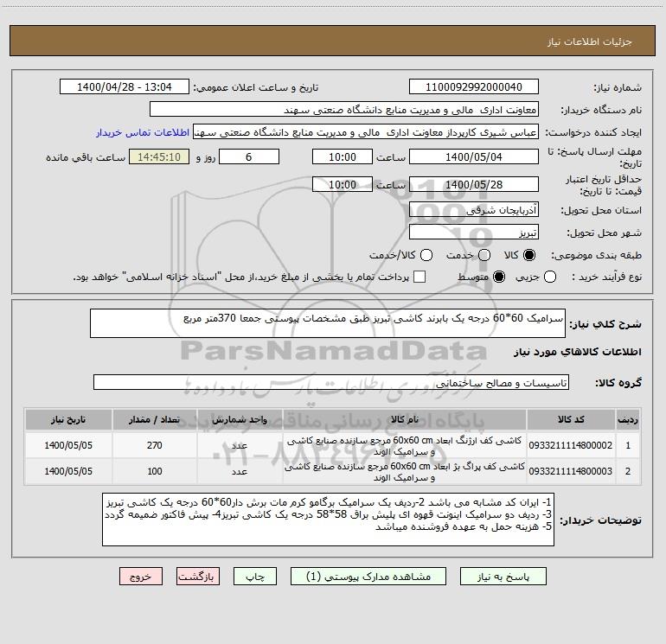Click the نام کالا column header
This screenshot has height=644, width=666.
click(x=405, y=419)
